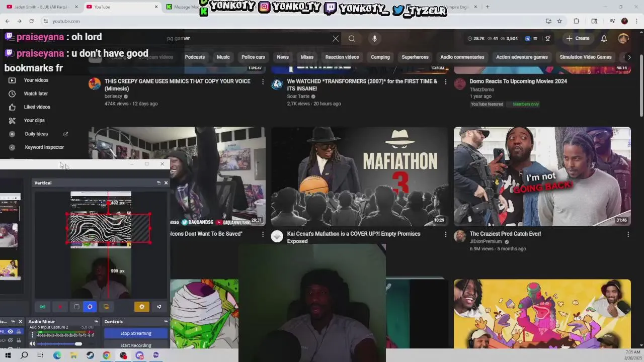Open Chrome extensions puzzle icon
644x362 pixels.
(x=577, y=21)
